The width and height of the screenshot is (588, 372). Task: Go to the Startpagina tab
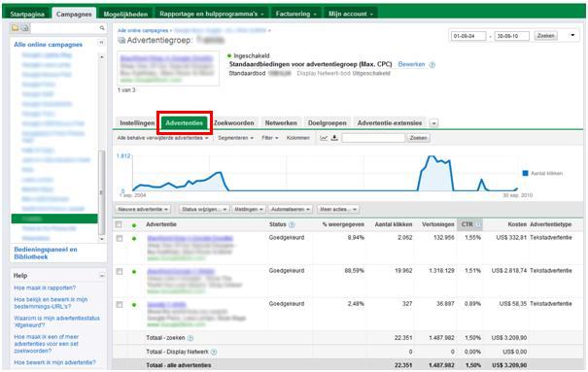[x=27, y=14]
